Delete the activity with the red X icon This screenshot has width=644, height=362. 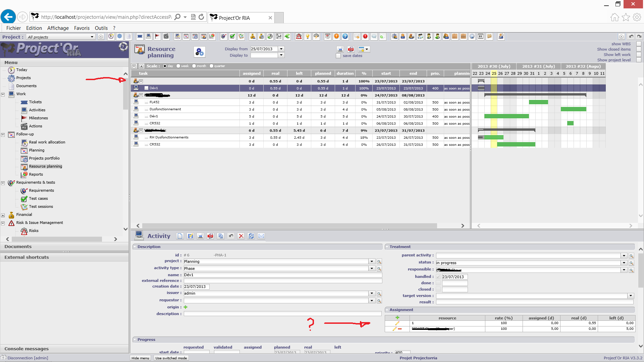[241, 236]
